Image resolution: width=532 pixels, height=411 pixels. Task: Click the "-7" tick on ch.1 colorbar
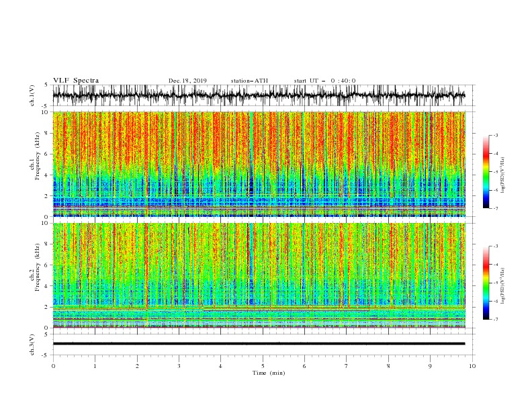click(x=496, y=208)
